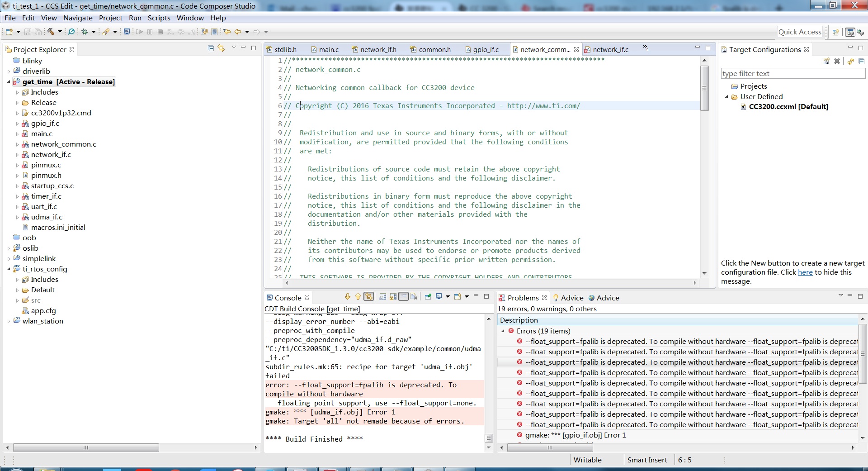The width and height of the screenshot is (868, 471).
Task: Toggle console Scroll Lock button
Action: tap(393, 297)
